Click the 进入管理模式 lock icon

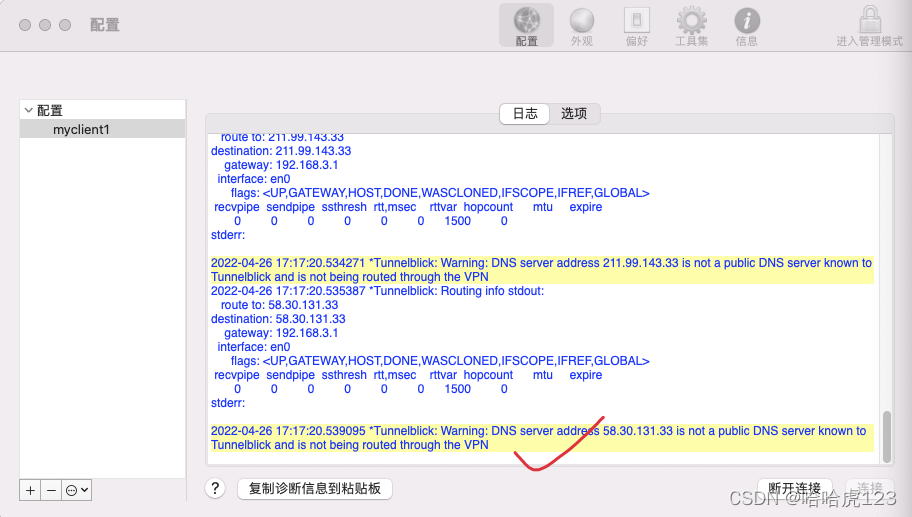click(870, 26)
